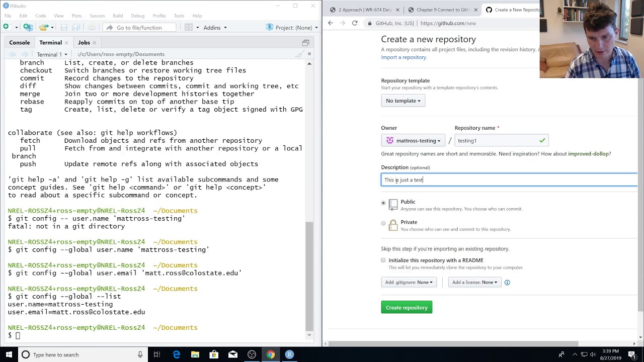Follow the Import a repository link

pos(404,57)
